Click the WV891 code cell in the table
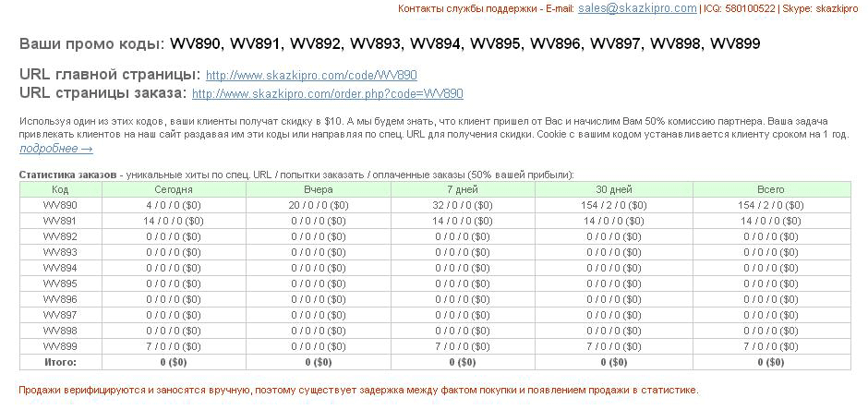This screenshot has width=868, height=410. point(60,222)
